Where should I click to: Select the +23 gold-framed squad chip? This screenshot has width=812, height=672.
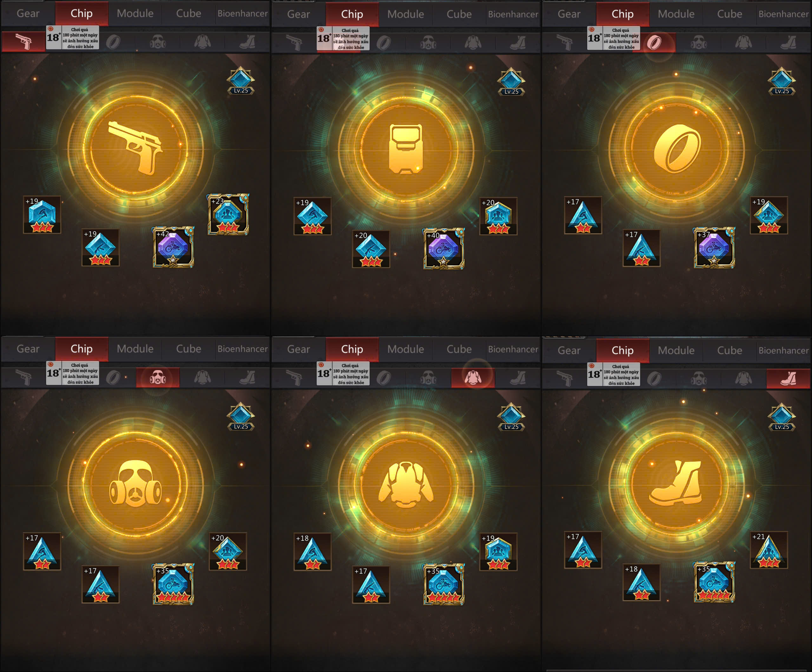[x=228, y=215]
